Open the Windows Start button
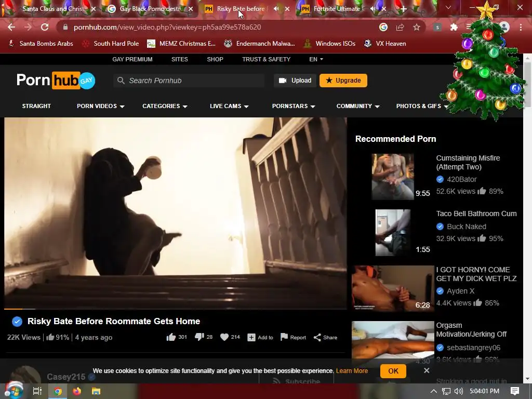Viewport: 532px width, 399px height. pos(14,391)
